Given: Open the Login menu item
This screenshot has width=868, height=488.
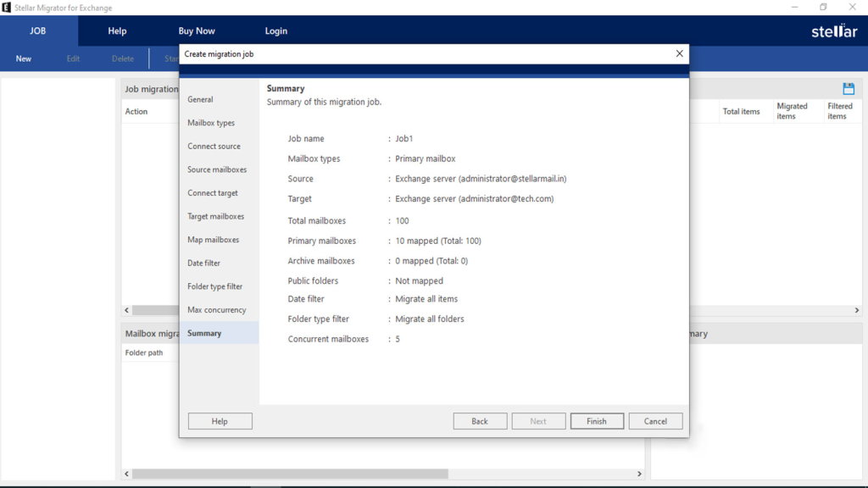Looking at the screenshot, I should tap(276, 31).
